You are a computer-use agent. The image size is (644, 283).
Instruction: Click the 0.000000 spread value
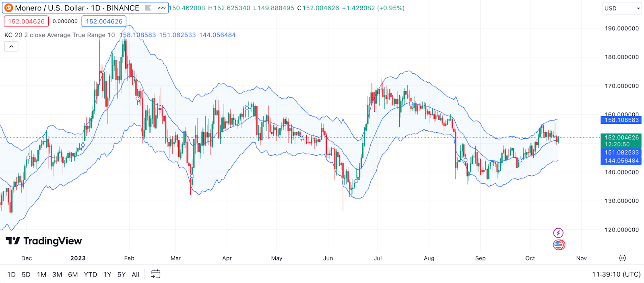point(65,21)
